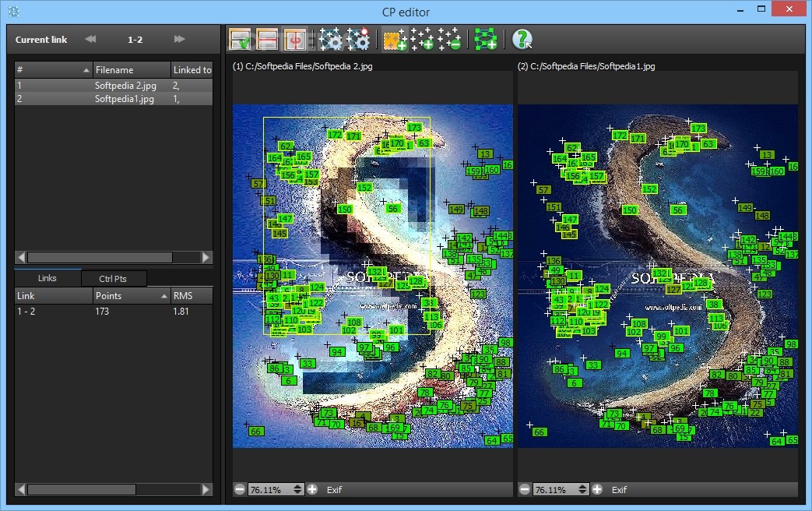Click the green mesh add icon
Image resolution: width=812 pixels, height=511 pixels.
click(486, 40)
